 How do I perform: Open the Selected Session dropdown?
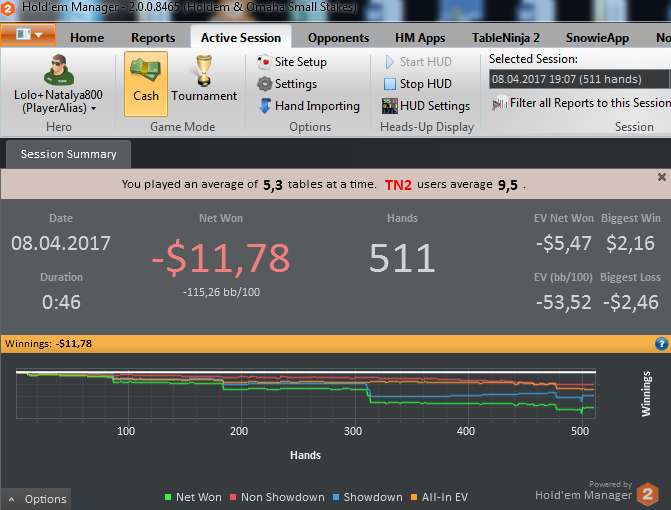[580, 79]
